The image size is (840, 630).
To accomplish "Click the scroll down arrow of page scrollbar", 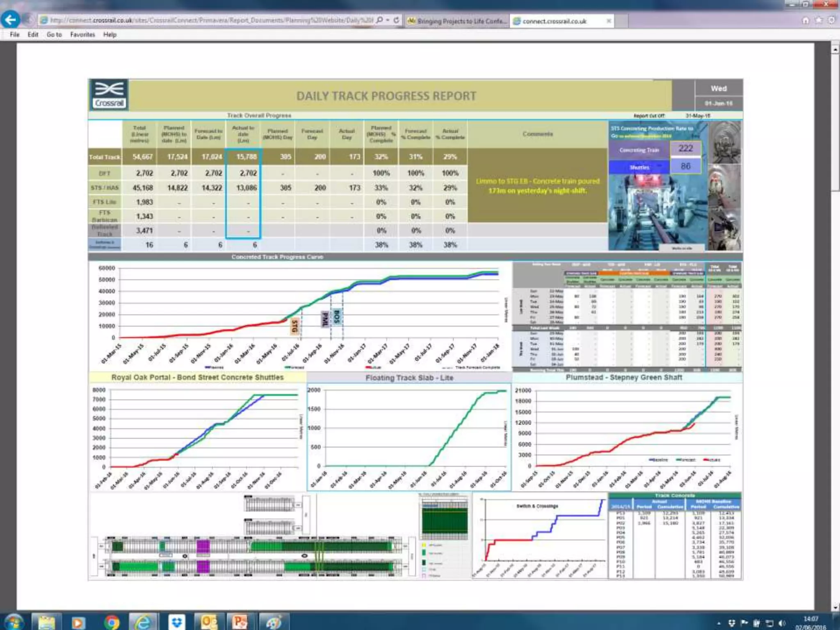I will (835, 607).
